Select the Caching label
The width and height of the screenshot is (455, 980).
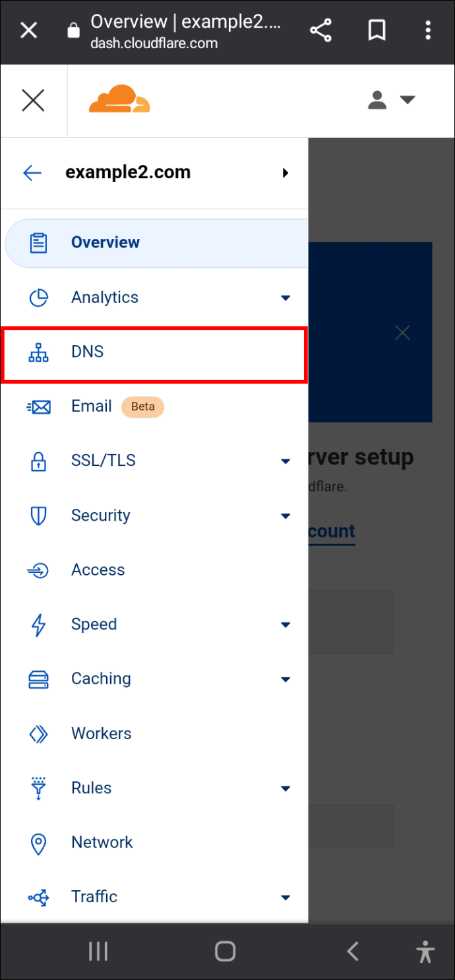102,679
